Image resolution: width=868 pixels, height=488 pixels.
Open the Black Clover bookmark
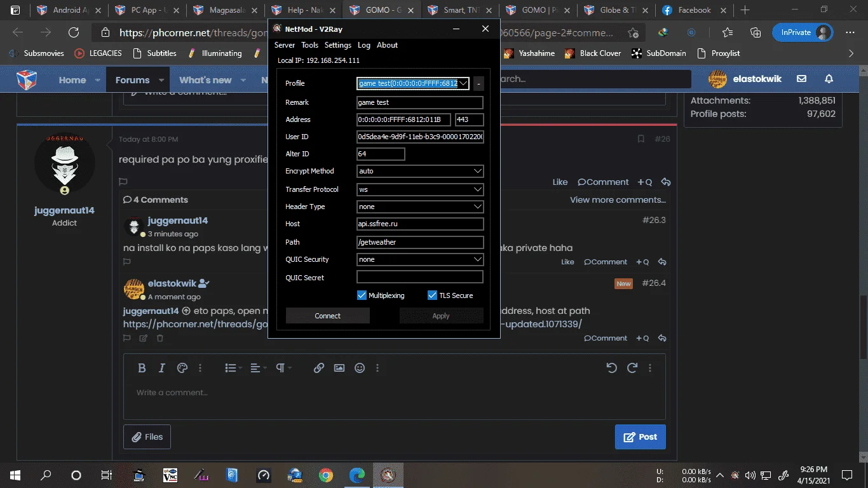[593, 53]
